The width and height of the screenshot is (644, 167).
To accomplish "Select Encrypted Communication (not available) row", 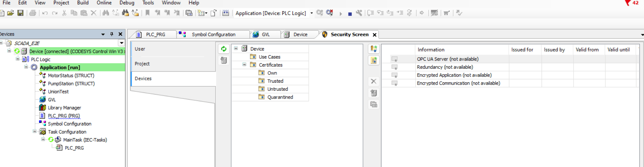I will click(x=510, y=83).
